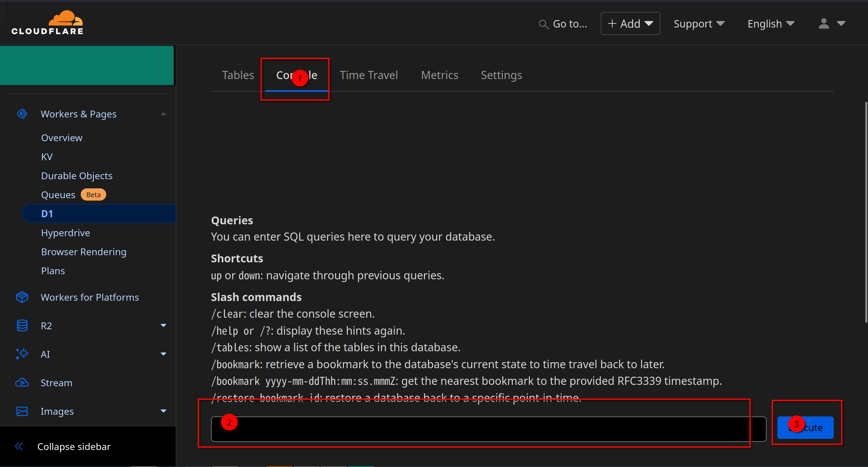This screenshot has width=868, height=467.
Task: Expand the user account dropdown arrow
Action: (841, 23)
